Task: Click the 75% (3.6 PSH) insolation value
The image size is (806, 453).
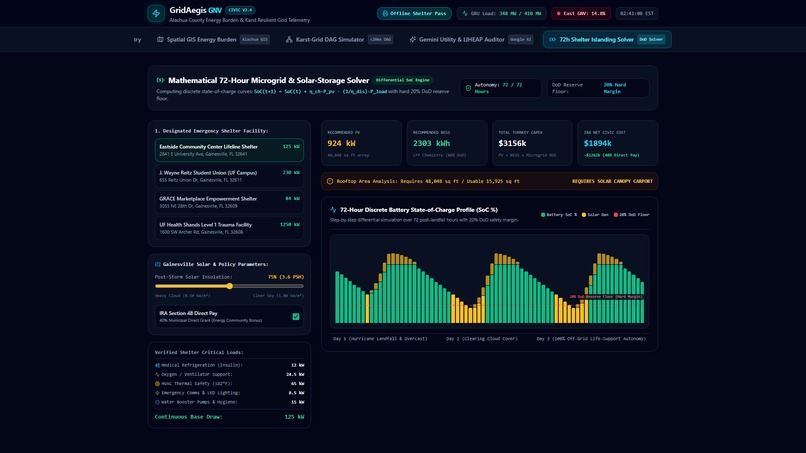Action: pos(285,277)
